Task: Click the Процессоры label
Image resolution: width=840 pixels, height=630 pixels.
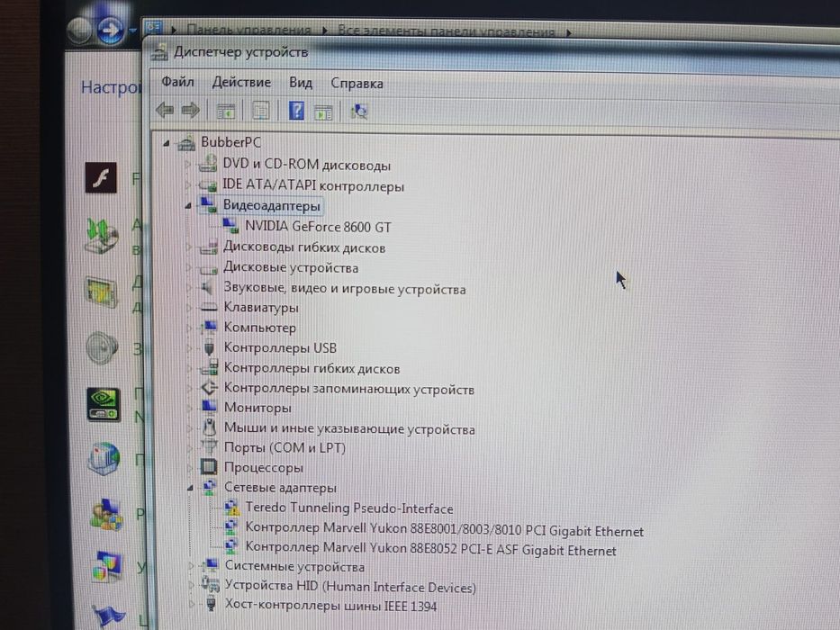Action: [264, 468]
